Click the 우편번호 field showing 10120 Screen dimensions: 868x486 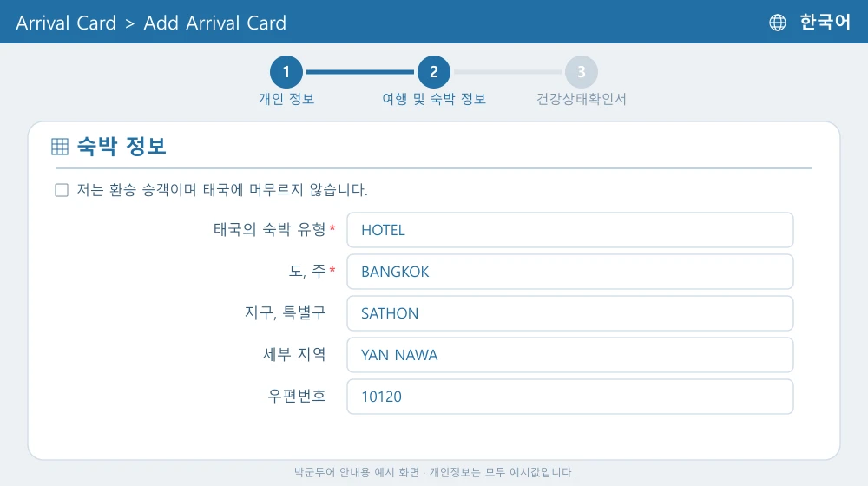pos(570,397)
